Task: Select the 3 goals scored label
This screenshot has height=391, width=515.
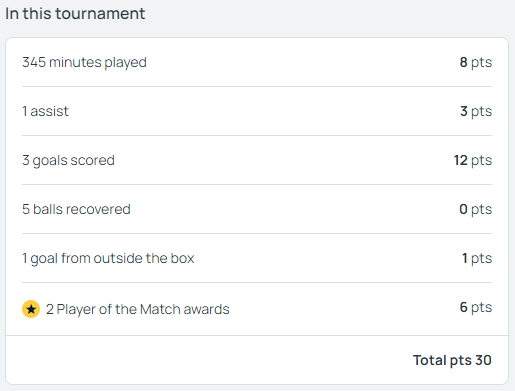Action: tap(68, 161)
